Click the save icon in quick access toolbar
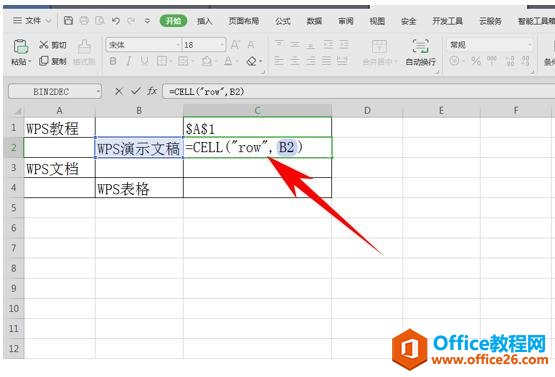The width and height of the screenshot is (555, 377). (x=68, y=21)
